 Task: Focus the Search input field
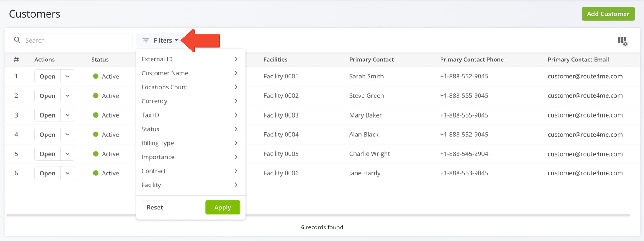(x=71, y=40)
